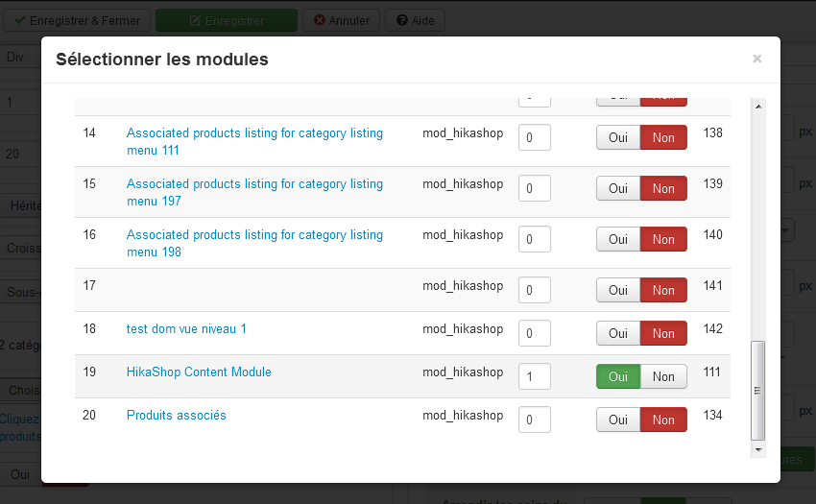Set row 14 module to Oui

pyautogui.click(x=618, y=137)
